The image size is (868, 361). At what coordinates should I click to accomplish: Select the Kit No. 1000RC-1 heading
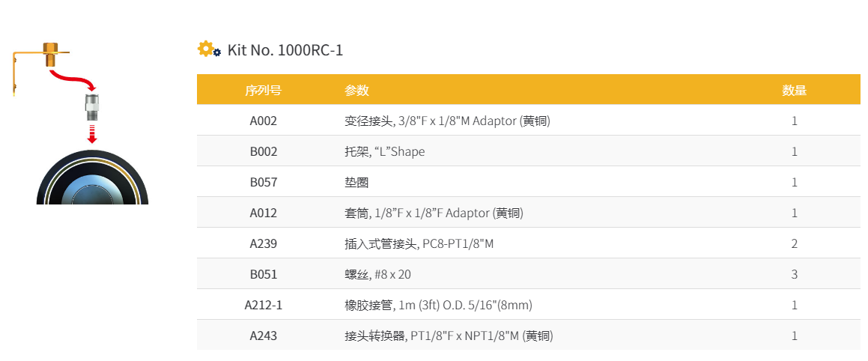(285, 50)
